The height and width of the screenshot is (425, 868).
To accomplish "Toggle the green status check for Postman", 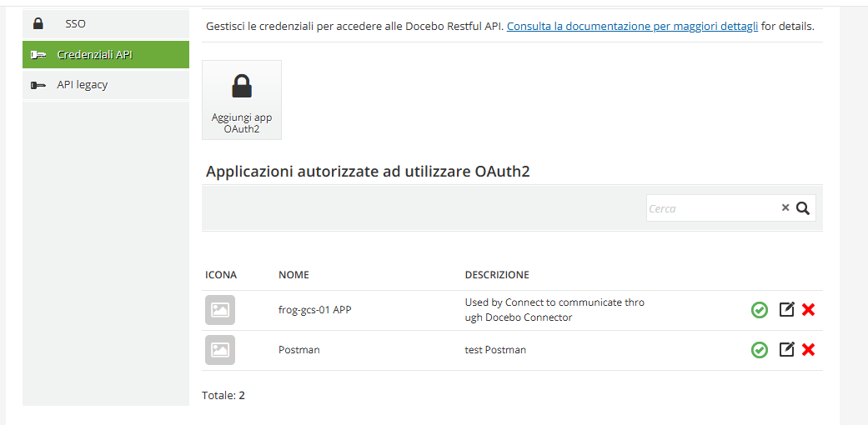I will coord(760,350).
